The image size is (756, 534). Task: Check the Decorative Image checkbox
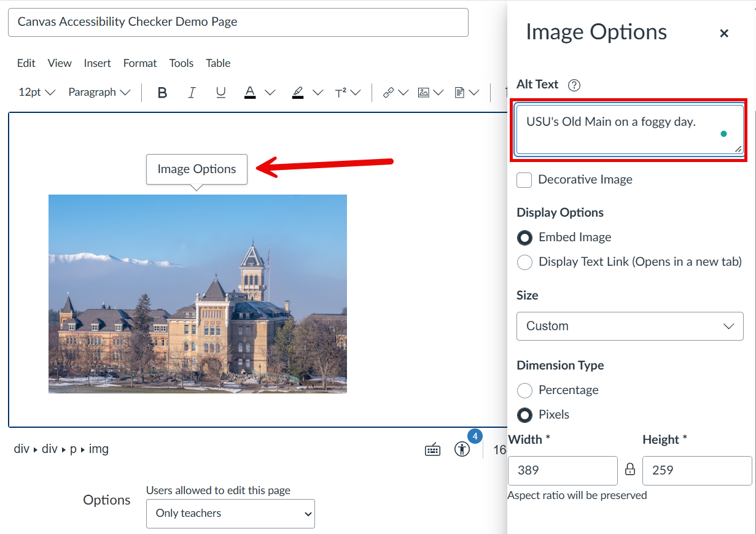click(524, 180)
